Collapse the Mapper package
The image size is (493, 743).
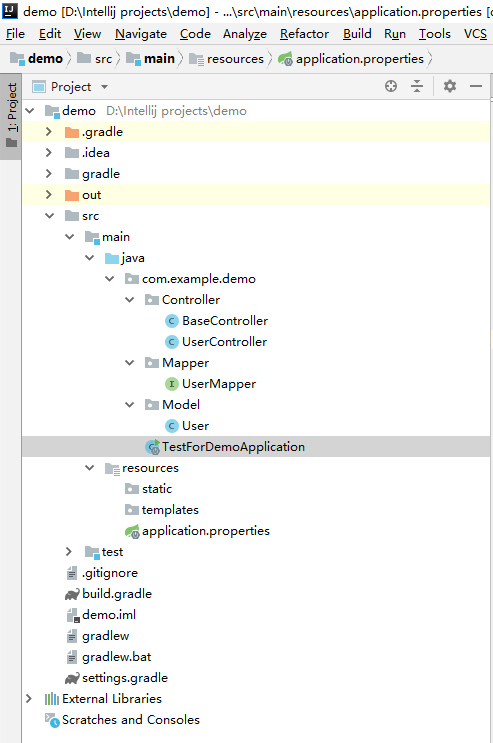[129, 362]
